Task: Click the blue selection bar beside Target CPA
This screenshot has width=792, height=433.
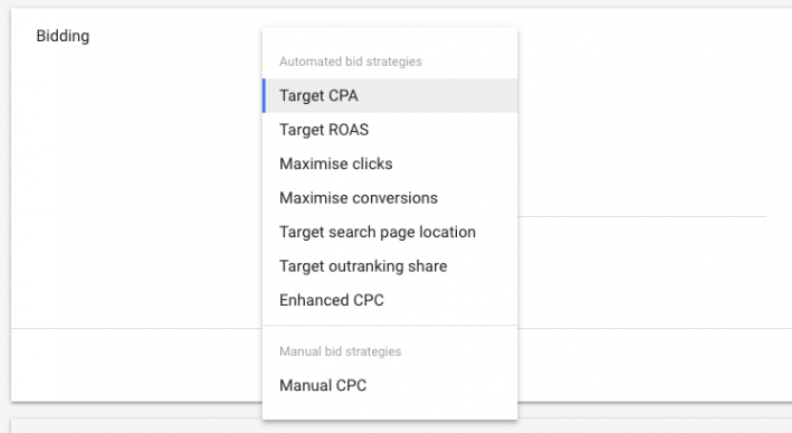Action: [263, 96]
